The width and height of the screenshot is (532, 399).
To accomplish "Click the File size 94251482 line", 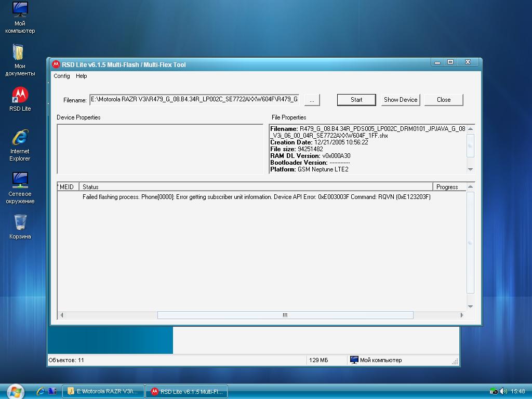I will [297, 149].
